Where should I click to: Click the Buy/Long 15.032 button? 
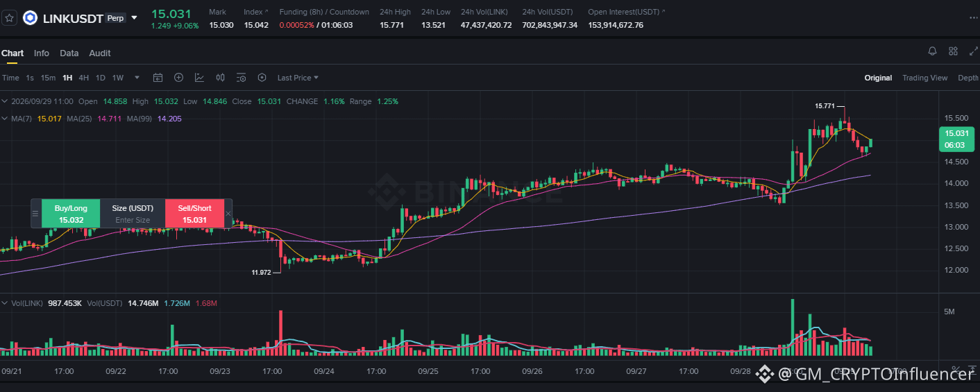(x=71, y=214)
